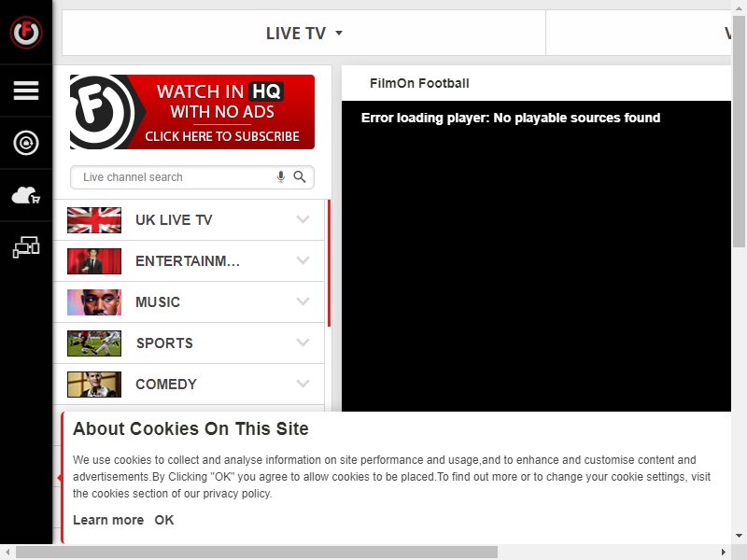
Task: Click the horizontal scrollbar thumb
Action: 257,553
